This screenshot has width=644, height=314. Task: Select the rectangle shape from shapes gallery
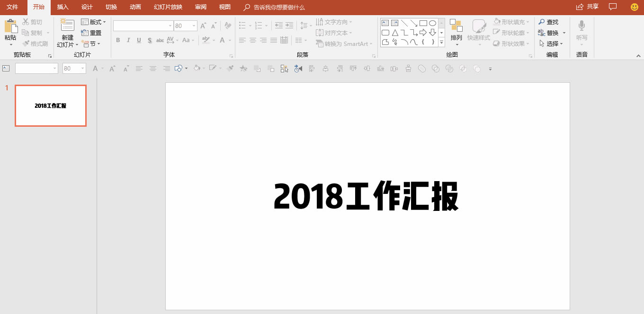[x=423, y=22]
